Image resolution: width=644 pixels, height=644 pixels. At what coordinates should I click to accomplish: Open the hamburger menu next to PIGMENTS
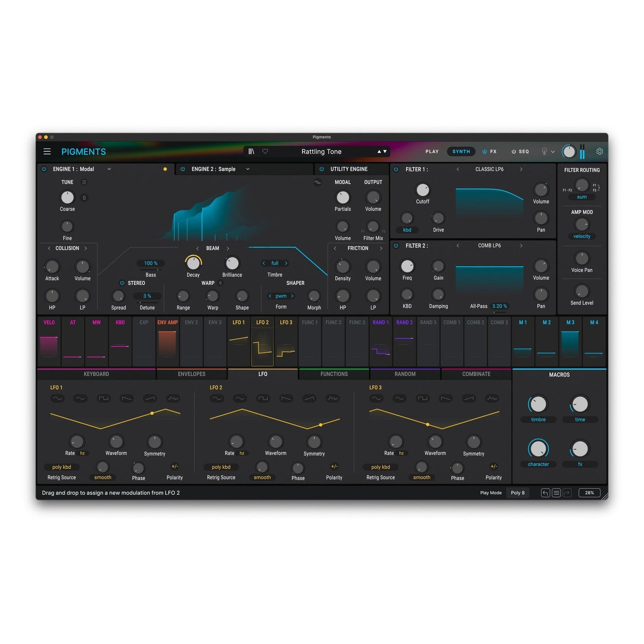tap(47, 151)
